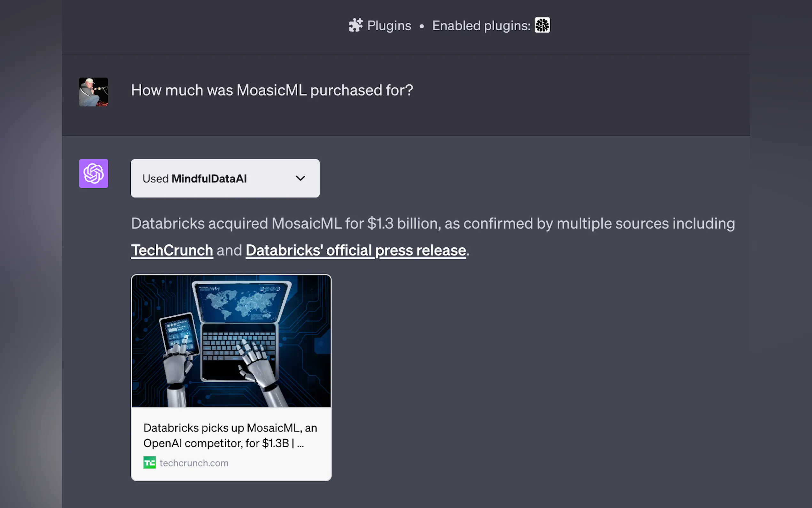Click the bold MindfulDataAI plugin name

(209, 179)
